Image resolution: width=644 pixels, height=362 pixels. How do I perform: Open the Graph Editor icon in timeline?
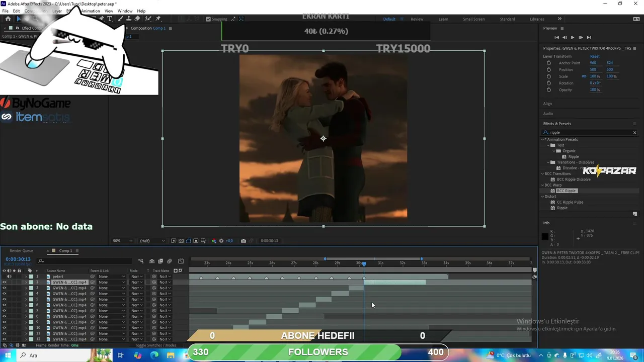point(181,261)
